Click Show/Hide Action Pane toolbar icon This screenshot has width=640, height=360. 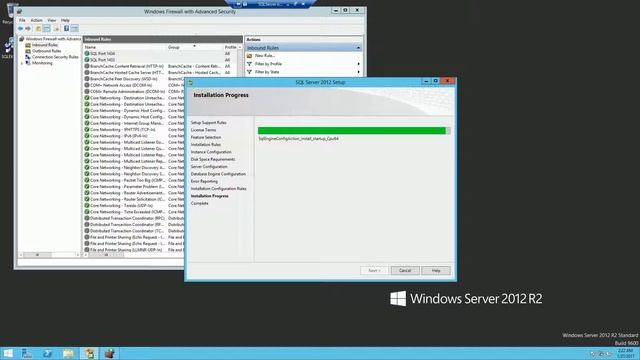pos(74,29)
